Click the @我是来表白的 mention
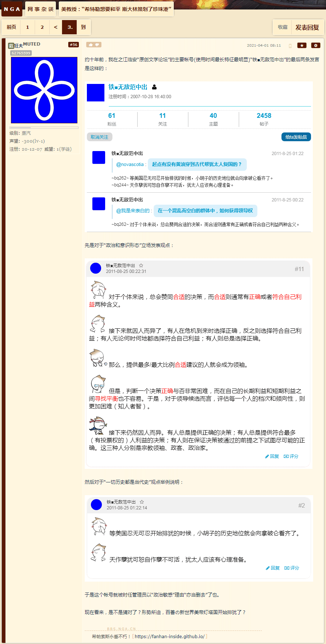The width and height of the screenshot is (326, 644). coord(133,211)
